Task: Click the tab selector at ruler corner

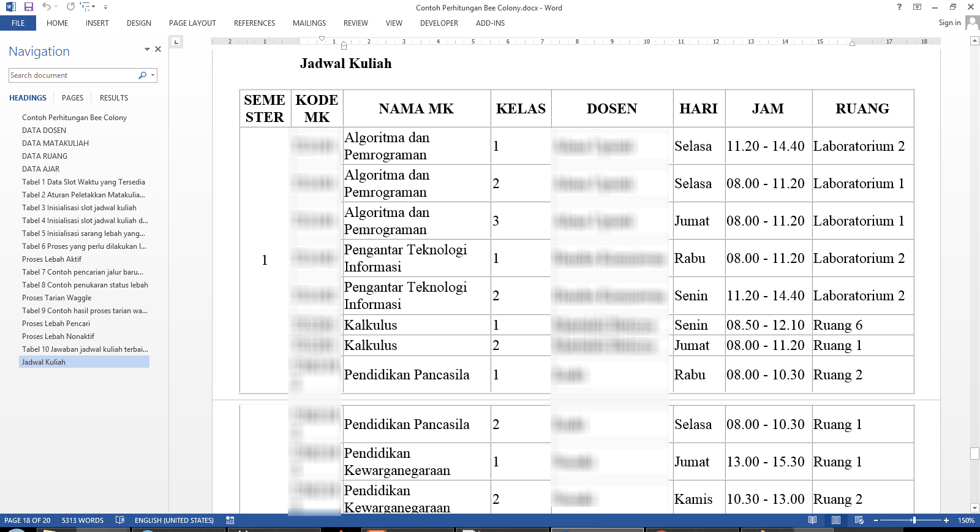Action: click(176, 42)
